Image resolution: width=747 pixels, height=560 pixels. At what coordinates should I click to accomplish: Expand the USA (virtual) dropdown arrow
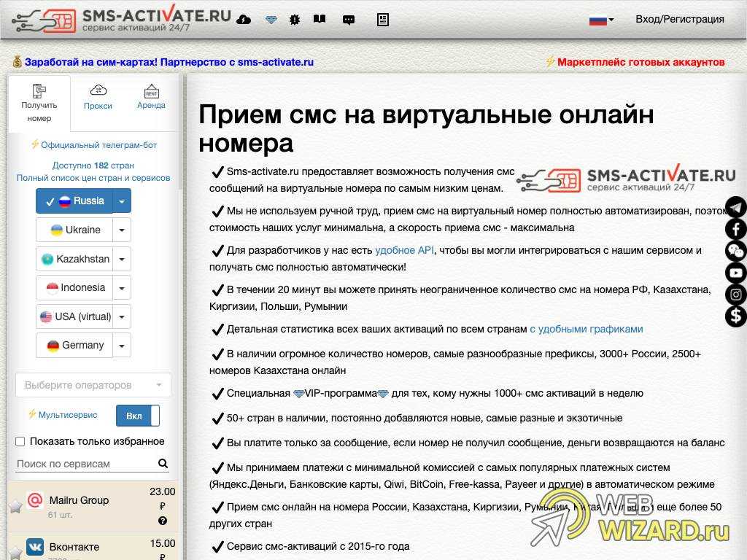coord(122,316)
